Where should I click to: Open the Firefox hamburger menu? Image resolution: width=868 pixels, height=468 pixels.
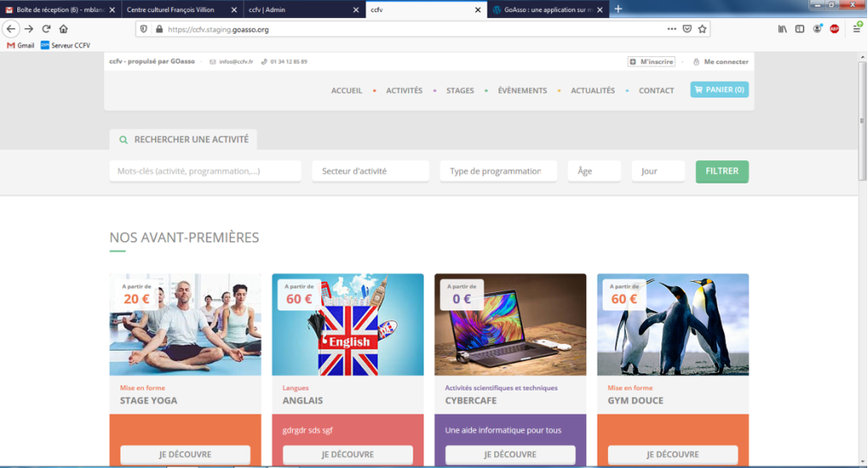(857, 28)
